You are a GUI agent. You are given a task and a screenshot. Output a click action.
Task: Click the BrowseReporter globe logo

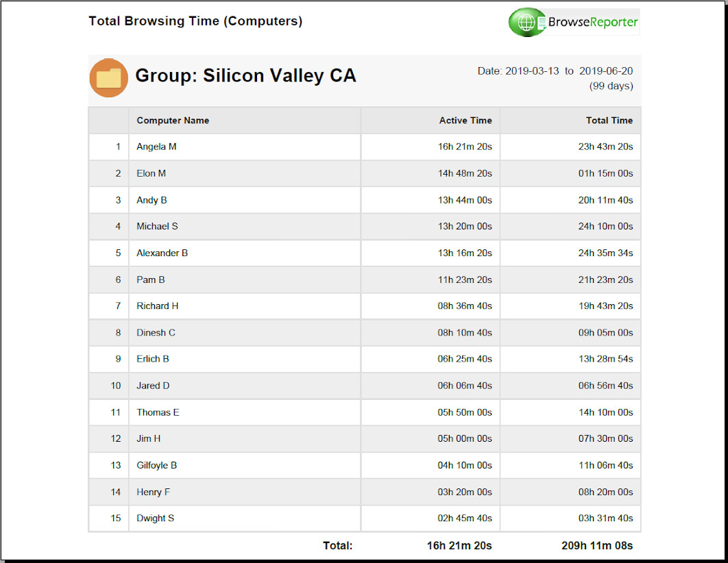click(x=526, y=23)
